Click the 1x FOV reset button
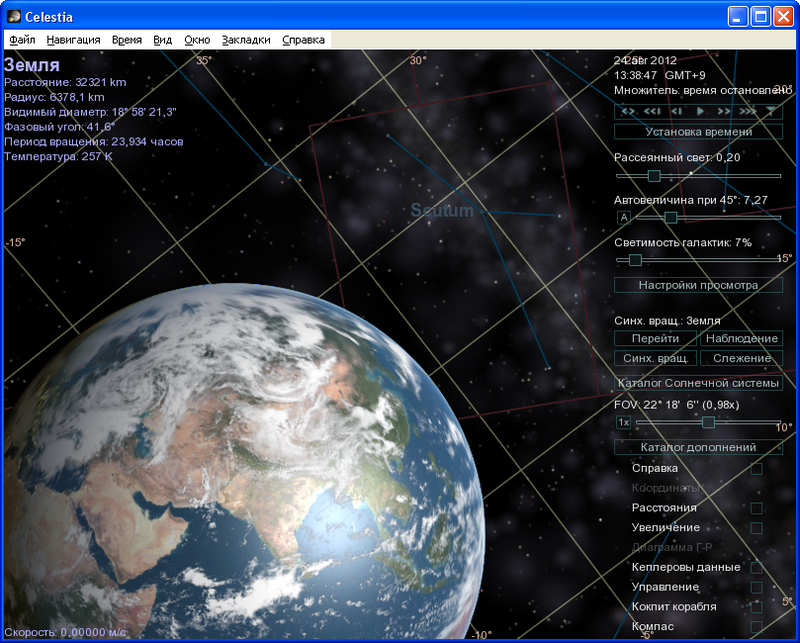Screen dimensions: 800x643 (x=623, y=423)
